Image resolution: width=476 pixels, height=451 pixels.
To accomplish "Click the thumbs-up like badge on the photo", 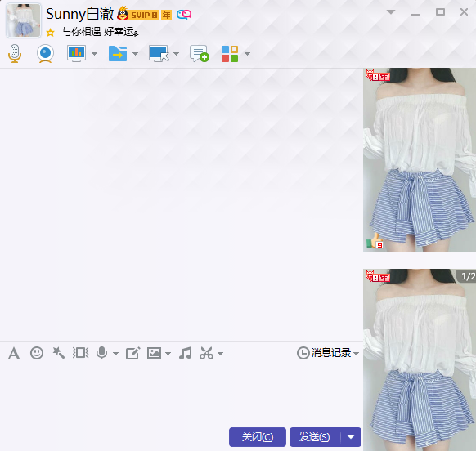I will tap(375, 241).
